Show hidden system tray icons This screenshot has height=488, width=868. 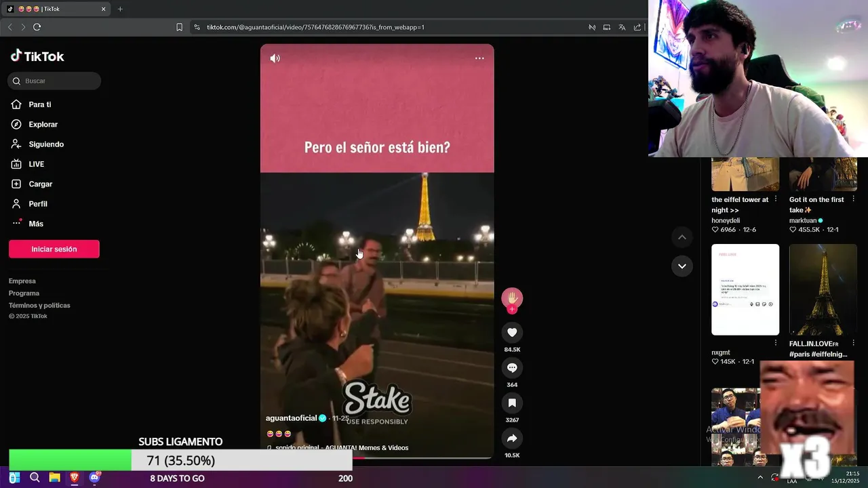tap(759, 478)
